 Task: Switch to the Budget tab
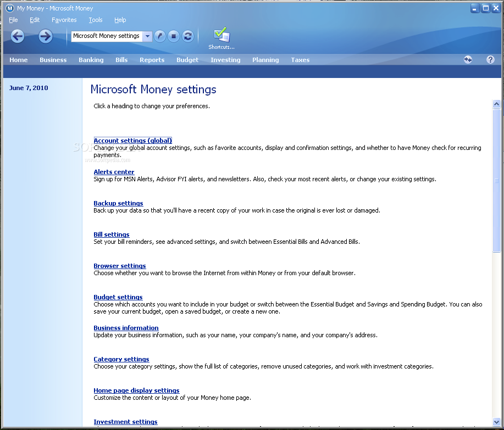[x=187, y=60]
